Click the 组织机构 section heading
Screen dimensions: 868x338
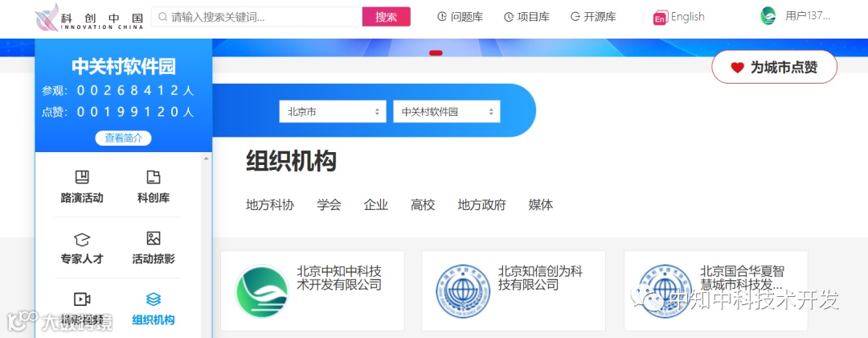291,162
